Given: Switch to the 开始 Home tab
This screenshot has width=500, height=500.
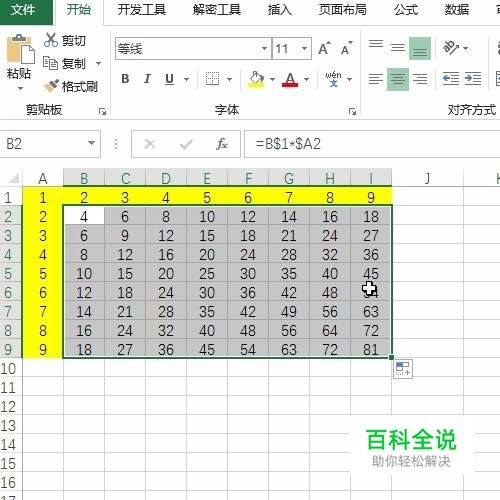Looking at the screenshot, I should click(x=79, y=10).
